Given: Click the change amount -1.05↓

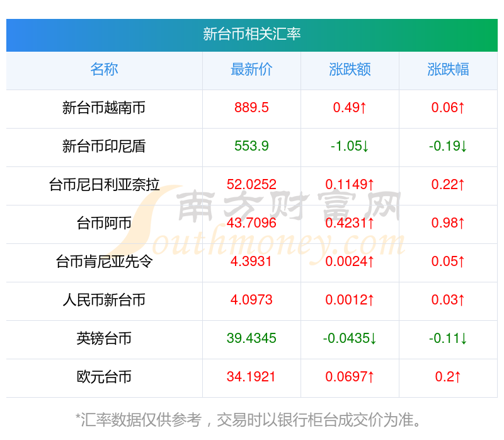Looking at the screenshot, I should click(350, 146).
